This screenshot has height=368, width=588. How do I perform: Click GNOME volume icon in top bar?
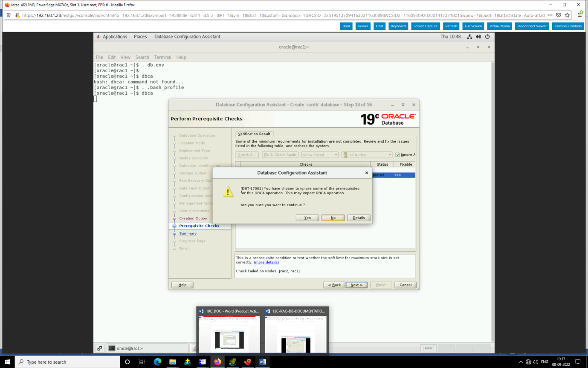[x=478, y=37]
